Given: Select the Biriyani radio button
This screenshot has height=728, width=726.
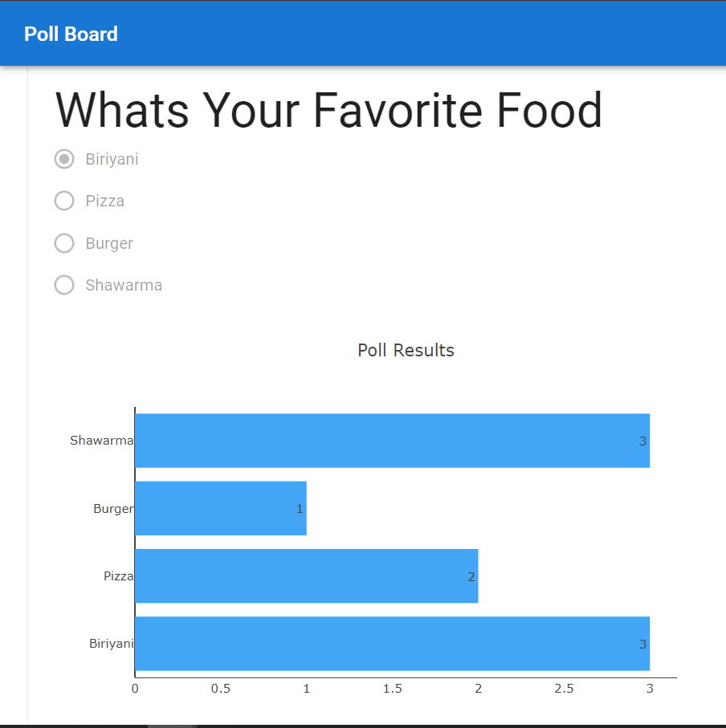Looking at the screenshot, I should pos(64,159).
